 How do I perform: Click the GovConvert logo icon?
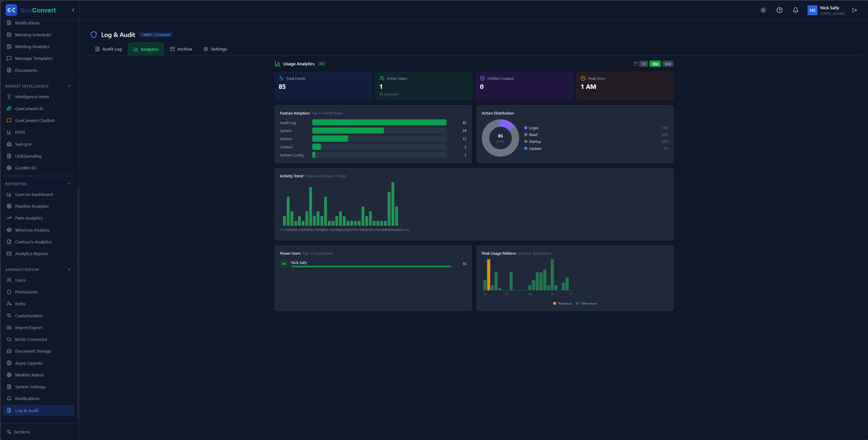[12, 10]
